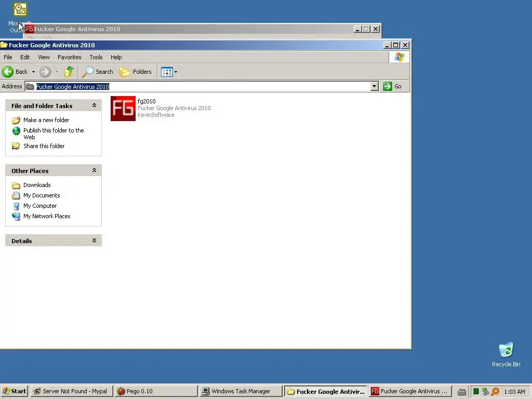
Task: Click the Windows flag logo in toolbar
Action: coord(400,57)
